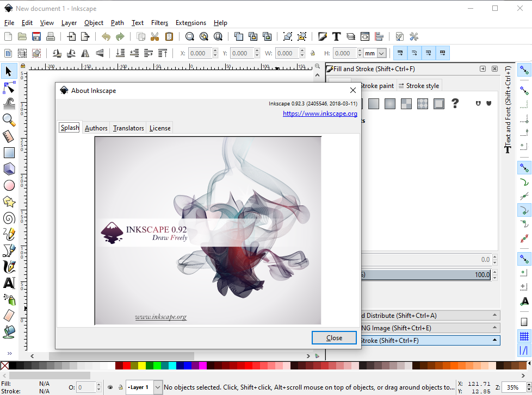Click the inkscape.org hyperlink
The height and width of the screenshot is (395, 532).
[x=320, y=113]
